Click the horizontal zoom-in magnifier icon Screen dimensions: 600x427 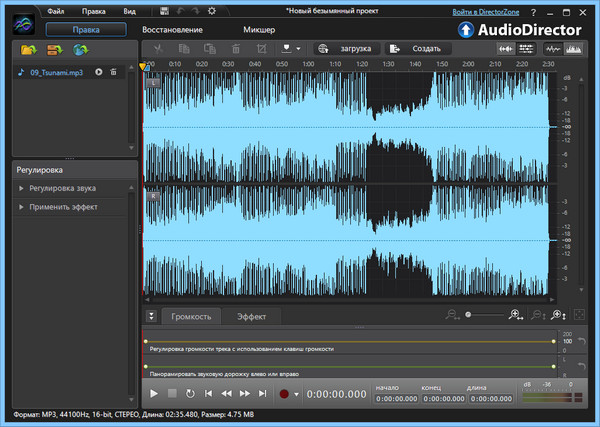tap(516, 316)
